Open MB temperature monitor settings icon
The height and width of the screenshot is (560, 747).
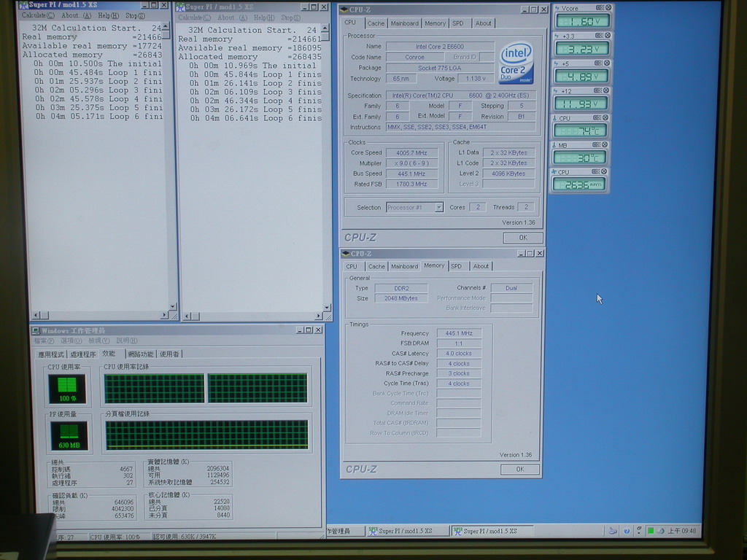pyautogui.click(x=597, y=144)
